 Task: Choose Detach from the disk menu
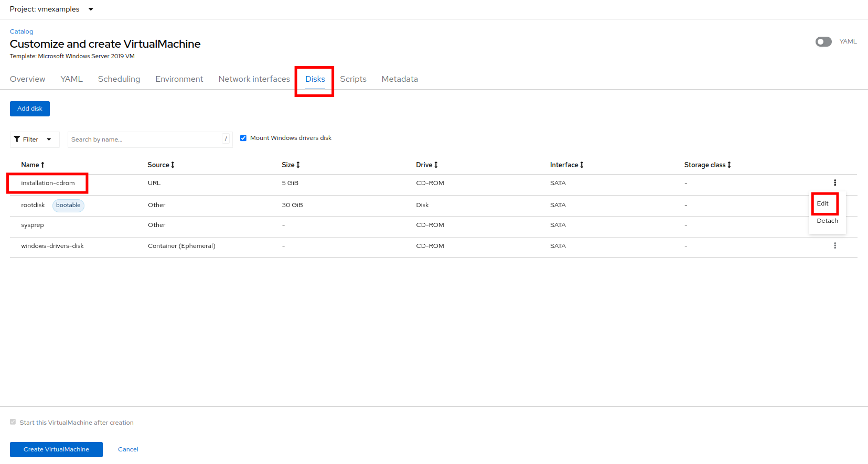[x=827, y=221]
